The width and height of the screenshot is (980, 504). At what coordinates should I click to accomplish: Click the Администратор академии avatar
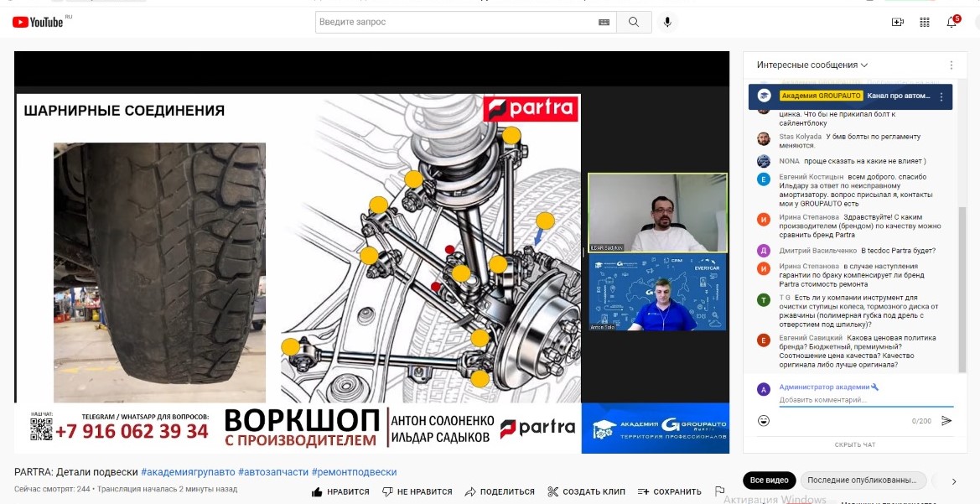(x=763, y=389)
